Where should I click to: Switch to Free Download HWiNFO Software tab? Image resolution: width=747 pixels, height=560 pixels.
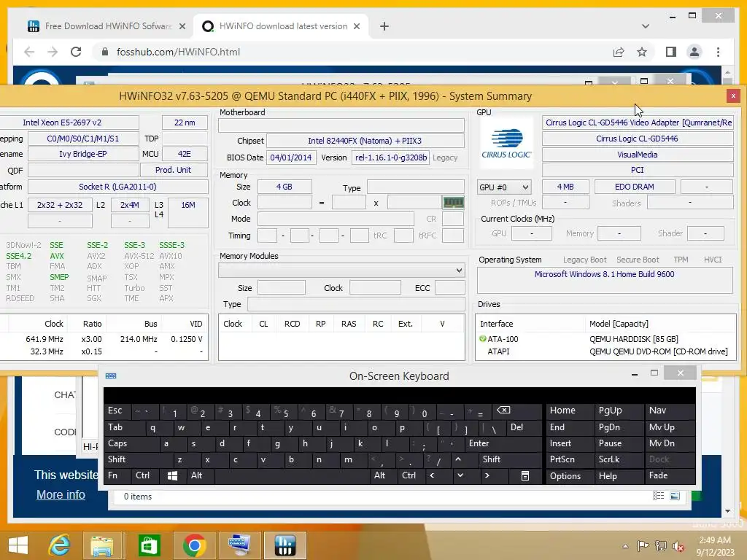(108, 26)
